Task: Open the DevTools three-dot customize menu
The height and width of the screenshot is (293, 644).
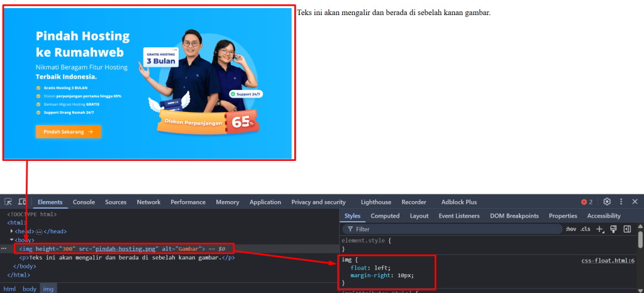Action: (621, 201)
